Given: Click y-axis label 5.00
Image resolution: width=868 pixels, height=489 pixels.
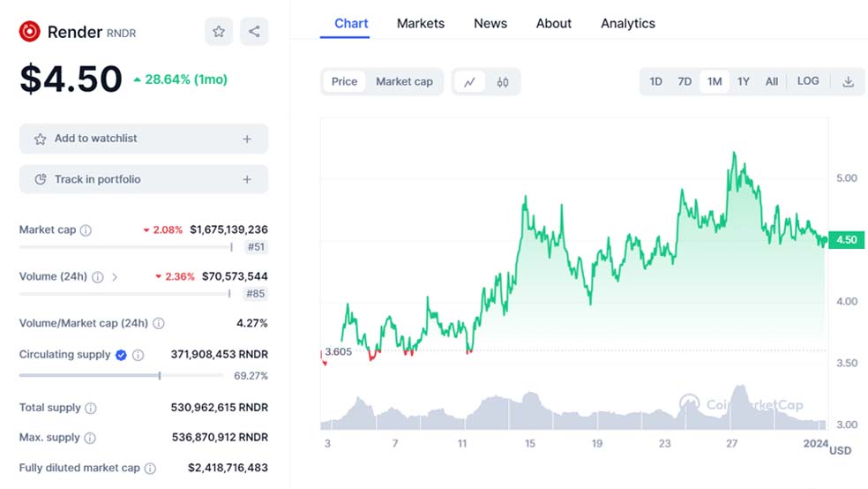Looking at the screenshot, I should 847,178.
